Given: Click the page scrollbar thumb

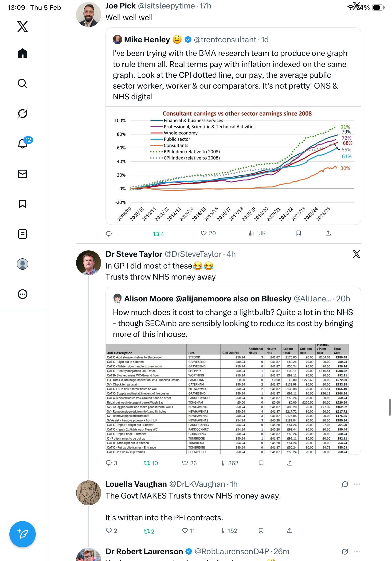Looking at the screenshot, I should [x=390, y=407].
